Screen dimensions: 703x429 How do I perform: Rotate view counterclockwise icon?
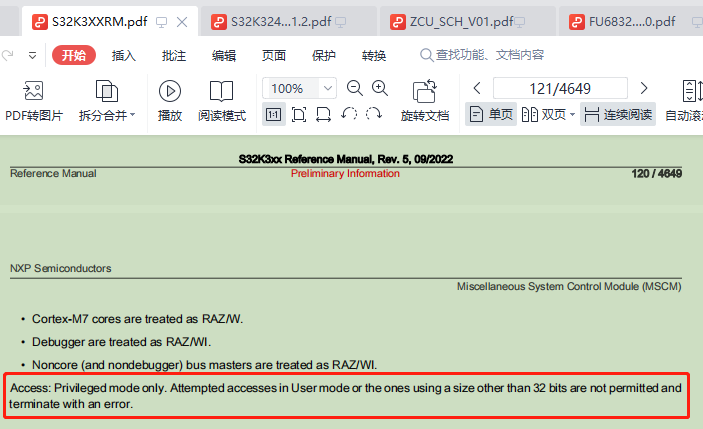click(349, 114)
